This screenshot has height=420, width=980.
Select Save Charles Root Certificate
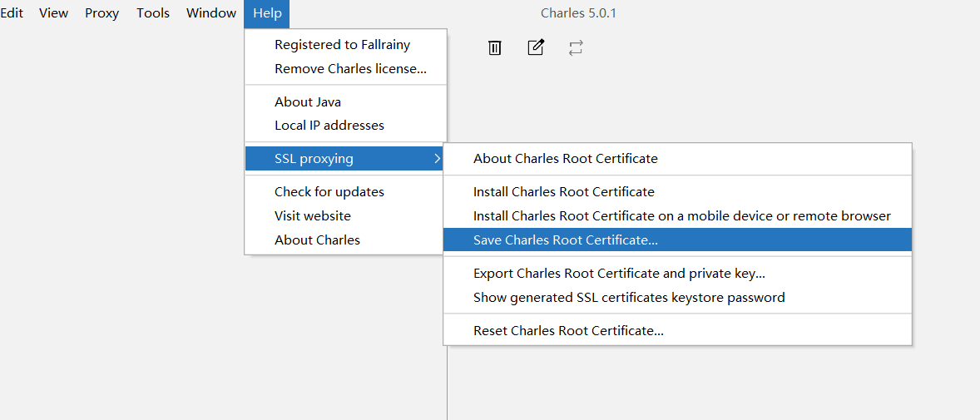[677, 240]
